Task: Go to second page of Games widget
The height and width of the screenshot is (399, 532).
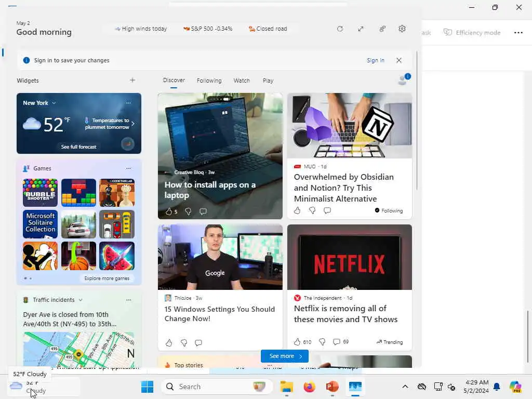Action: [31, 278]
